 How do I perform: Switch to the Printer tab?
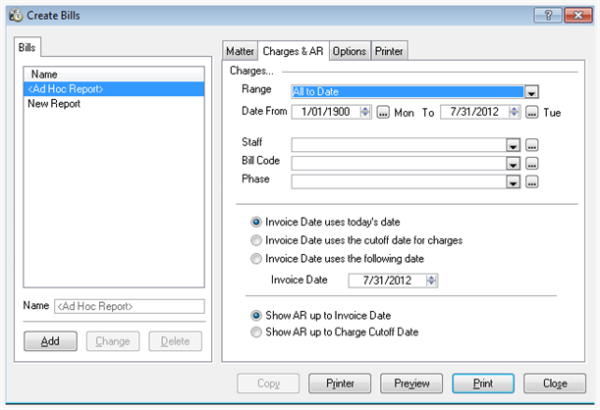tap(389, 51)
